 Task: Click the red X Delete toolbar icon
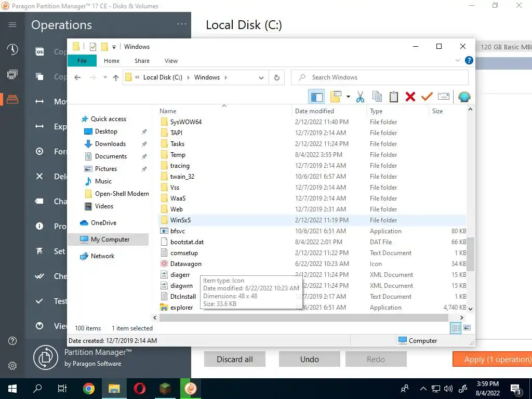[410, 97]
